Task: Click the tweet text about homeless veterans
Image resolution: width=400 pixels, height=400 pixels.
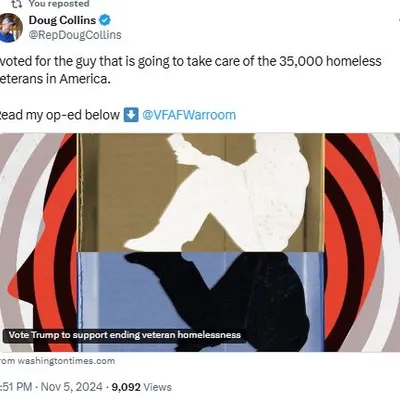Action: pyautogui.click(x=190, y=70)
